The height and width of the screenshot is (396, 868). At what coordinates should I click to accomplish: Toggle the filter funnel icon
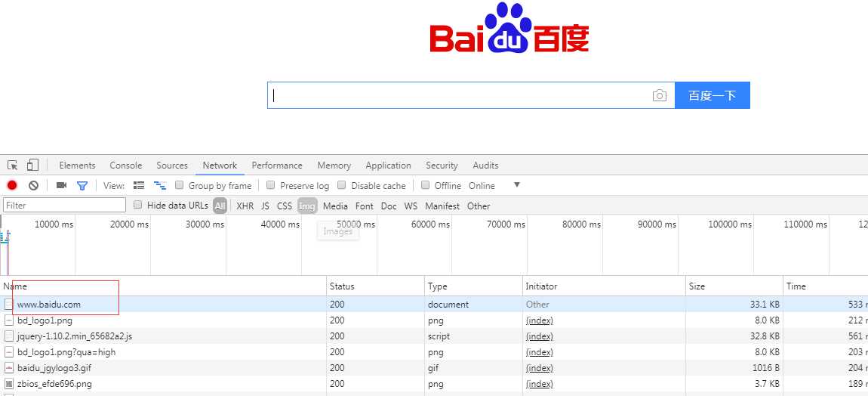[x=82, y=186]
